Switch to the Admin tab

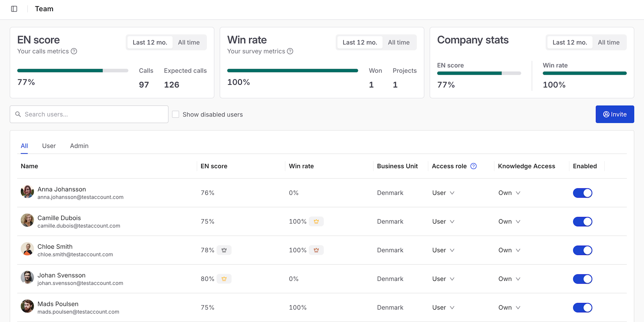pos(79,146)
